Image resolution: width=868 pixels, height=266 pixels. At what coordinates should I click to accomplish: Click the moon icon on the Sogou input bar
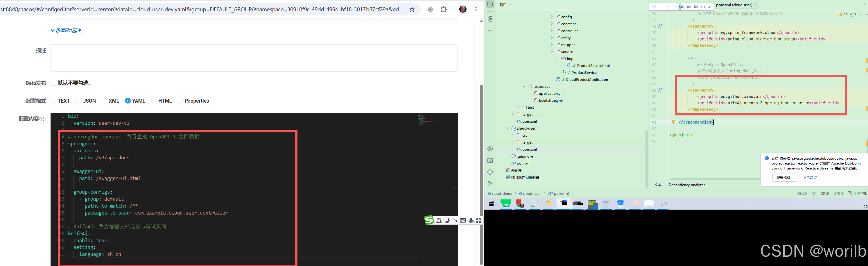(x=447, y=220)
